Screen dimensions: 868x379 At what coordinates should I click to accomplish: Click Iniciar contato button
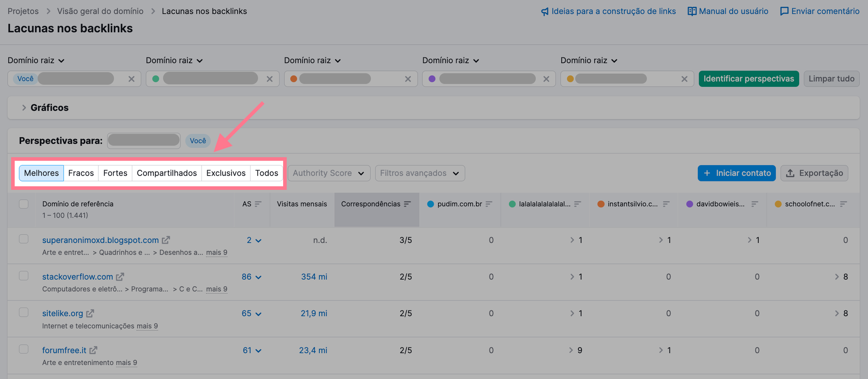point(737,173)
